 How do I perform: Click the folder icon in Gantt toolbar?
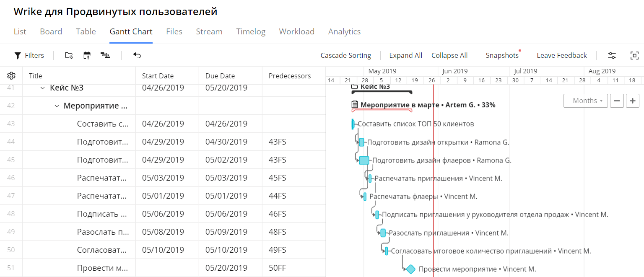coord(69,55)
